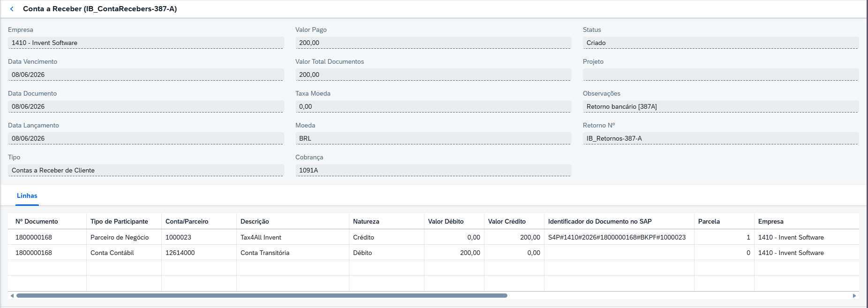
Task: Click the page title Conta a Receber
Action: pyautogui.click(x=100, y=9)
